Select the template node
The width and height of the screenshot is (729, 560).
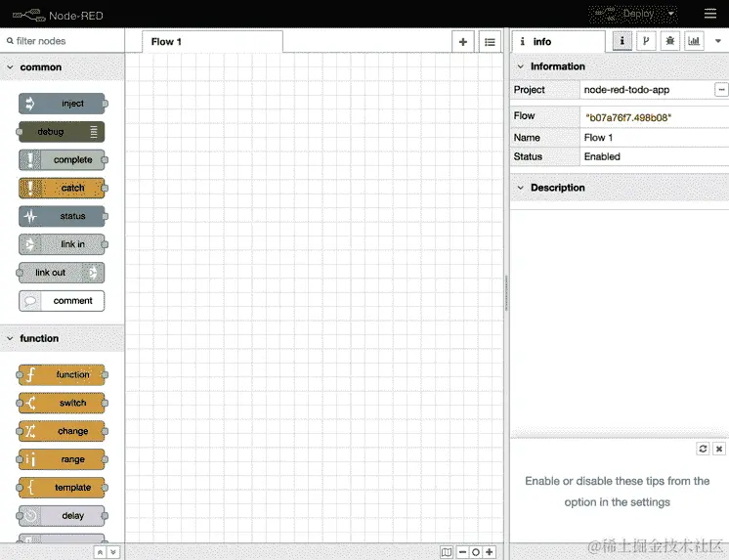62,488
